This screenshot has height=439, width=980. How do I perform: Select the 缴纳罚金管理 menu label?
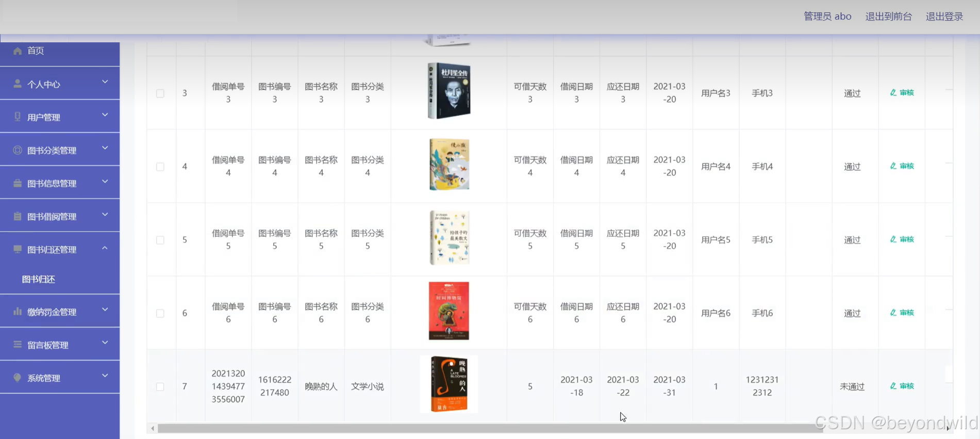(52, 312)
